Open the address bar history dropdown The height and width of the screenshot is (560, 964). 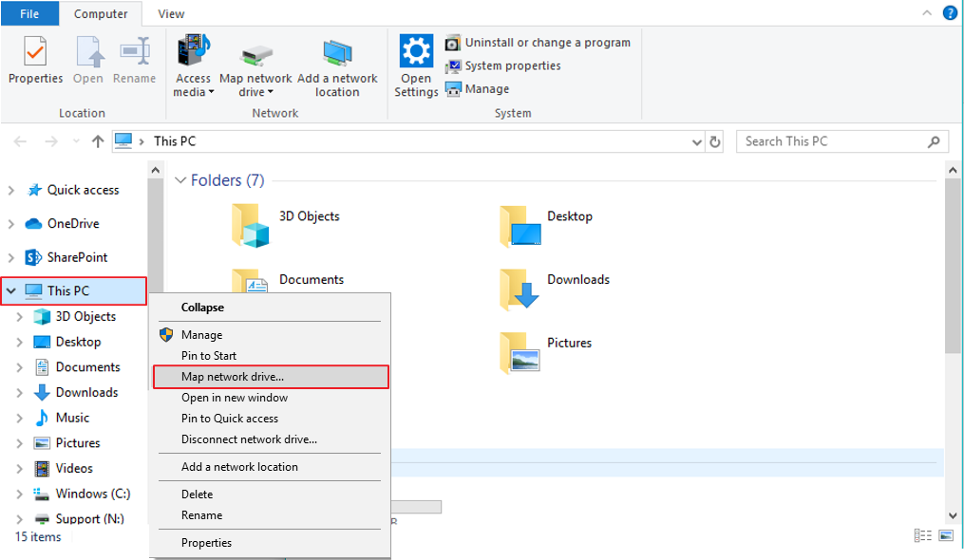[698, 142]
